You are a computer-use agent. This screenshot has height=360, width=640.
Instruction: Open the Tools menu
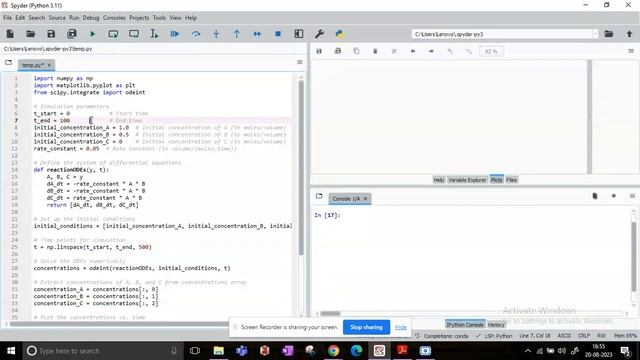159,18
